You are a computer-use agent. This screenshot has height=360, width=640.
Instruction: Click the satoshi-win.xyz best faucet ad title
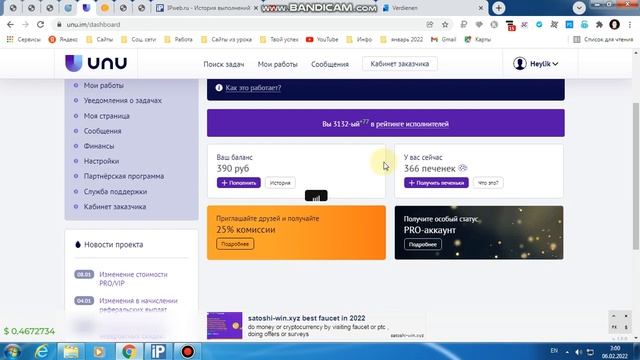[x=307, y=318]
